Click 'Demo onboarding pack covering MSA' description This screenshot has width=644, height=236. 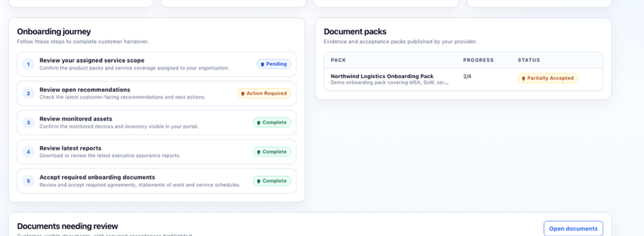[390, 83]
